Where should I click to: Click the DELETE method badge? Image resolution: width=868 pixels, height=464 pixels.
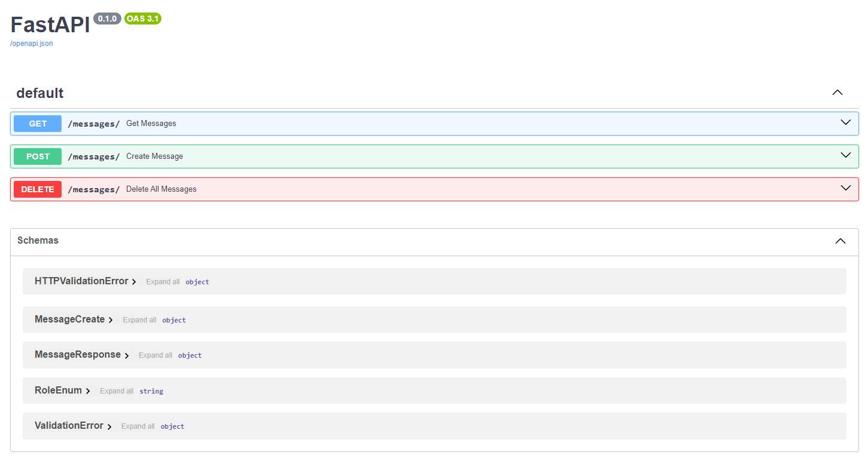pyautogui.click(x=38, y=189)
